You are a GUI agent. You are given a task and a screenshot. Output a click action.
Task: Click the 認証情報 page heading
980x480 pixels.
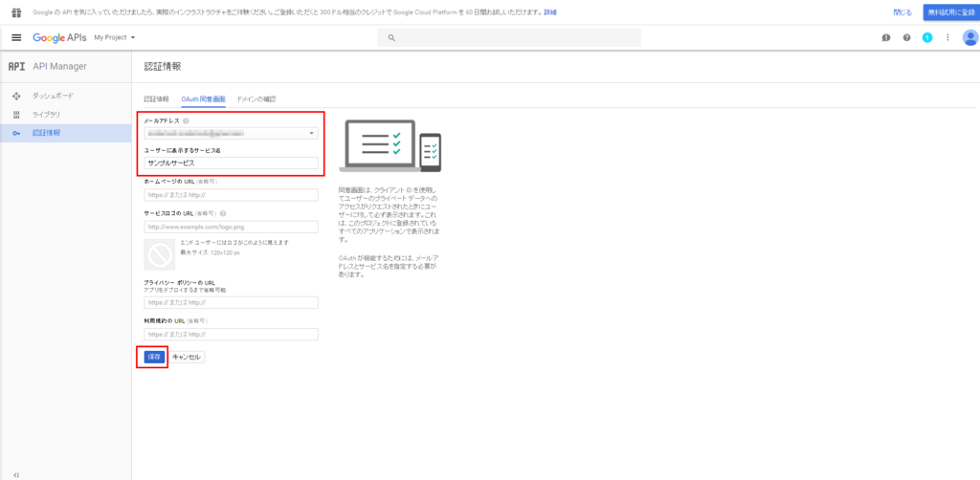(x=162, y=67)
